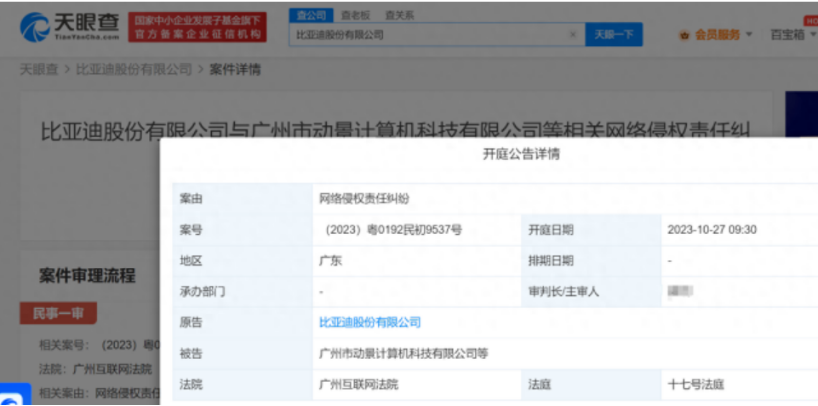
Task: Click the red 官方备案企业征信机构 banner
Action: (x=197, y=28)
